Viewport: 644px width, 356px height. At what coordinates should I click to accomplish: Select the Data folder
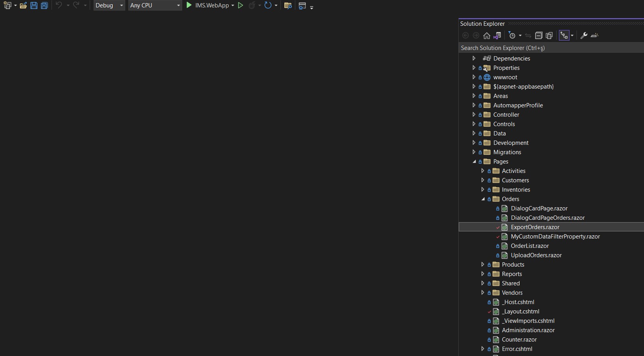(499, 133)
